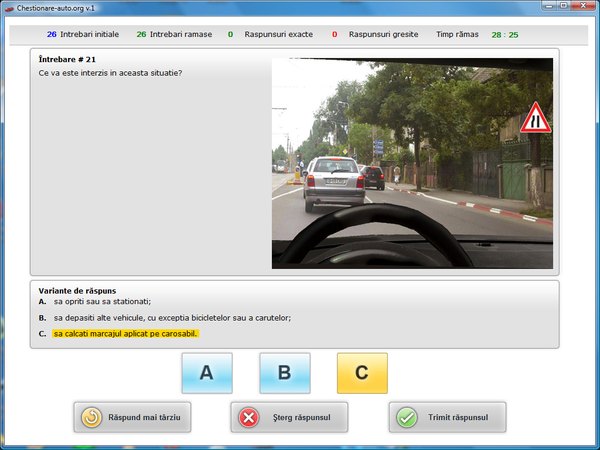
Task: Click the traffic situation photo
Action: pos(411,163)
